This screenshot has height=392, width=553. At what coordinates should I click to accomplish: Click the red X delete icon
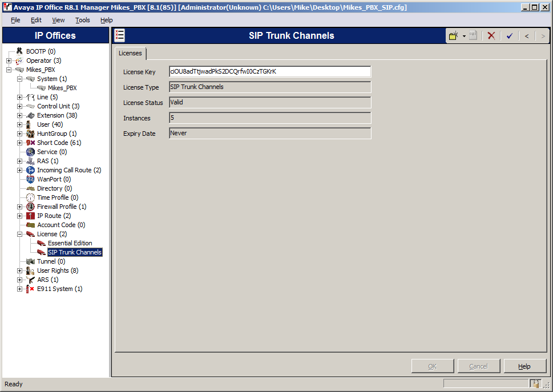pos(491,35)
